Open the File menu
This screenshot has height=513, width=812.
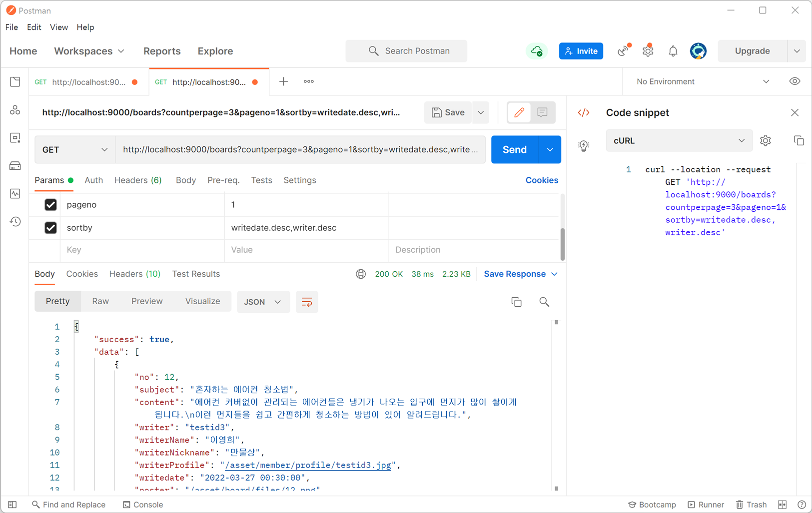(11, 27)
